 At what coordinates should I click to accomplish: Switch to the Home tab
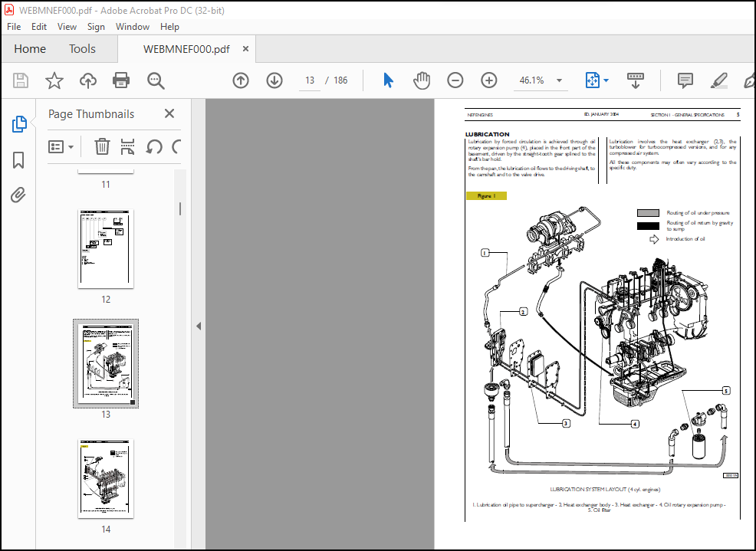point(30,49)
